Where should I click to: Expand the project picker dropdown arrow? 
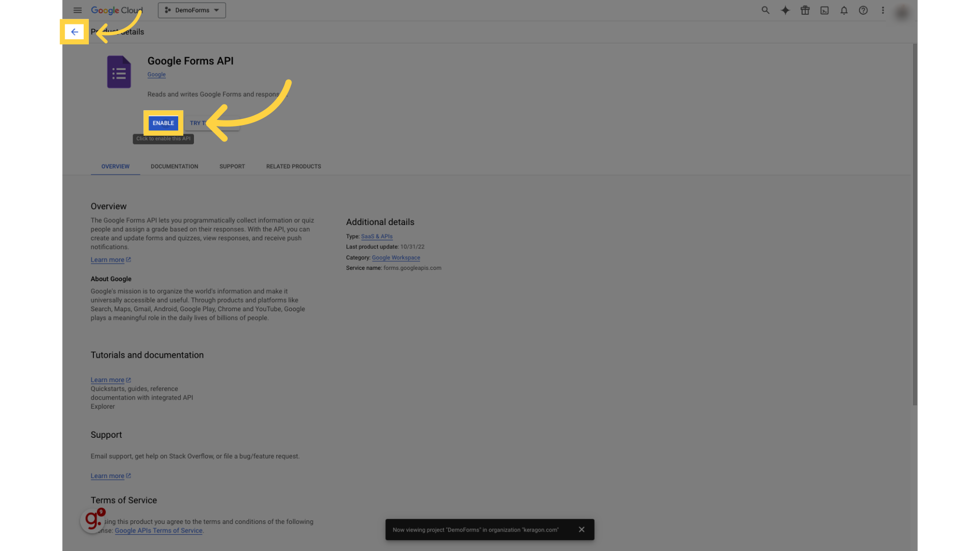click(217, 10)
